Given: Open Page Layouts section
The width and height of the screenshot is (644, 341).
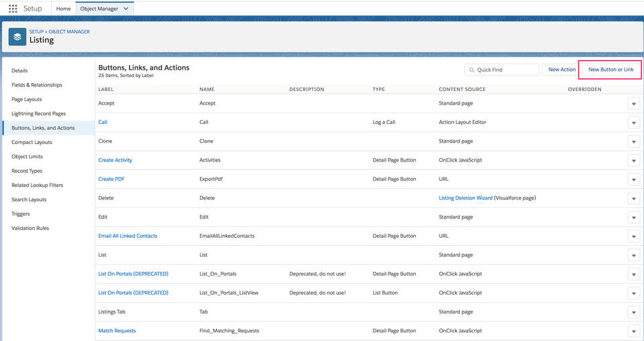Looking at the screenshot, I should pos(27,99).
